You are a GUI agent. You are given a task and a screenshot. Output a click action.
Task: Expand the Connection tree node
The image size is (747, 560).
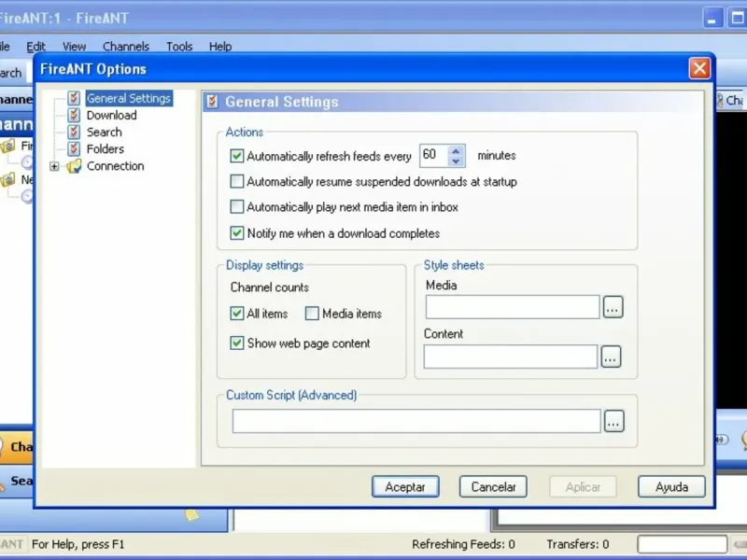pos(54,166)
